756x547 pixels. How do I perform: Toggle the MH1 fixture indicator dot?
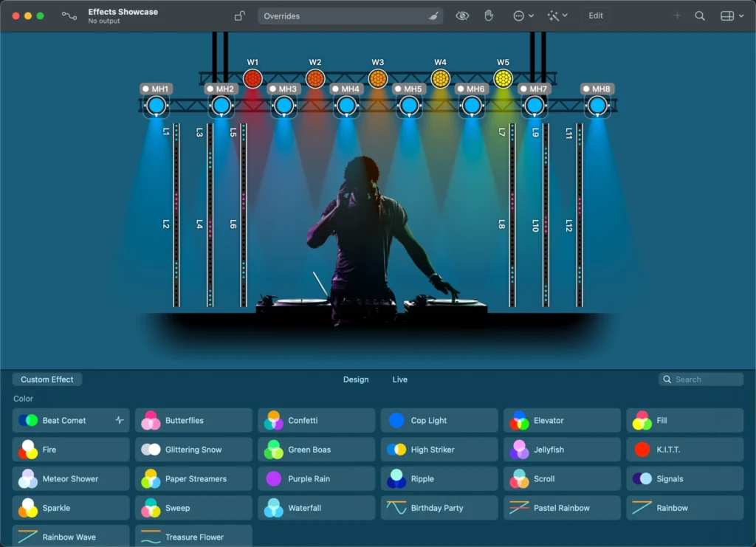point(146,89)
